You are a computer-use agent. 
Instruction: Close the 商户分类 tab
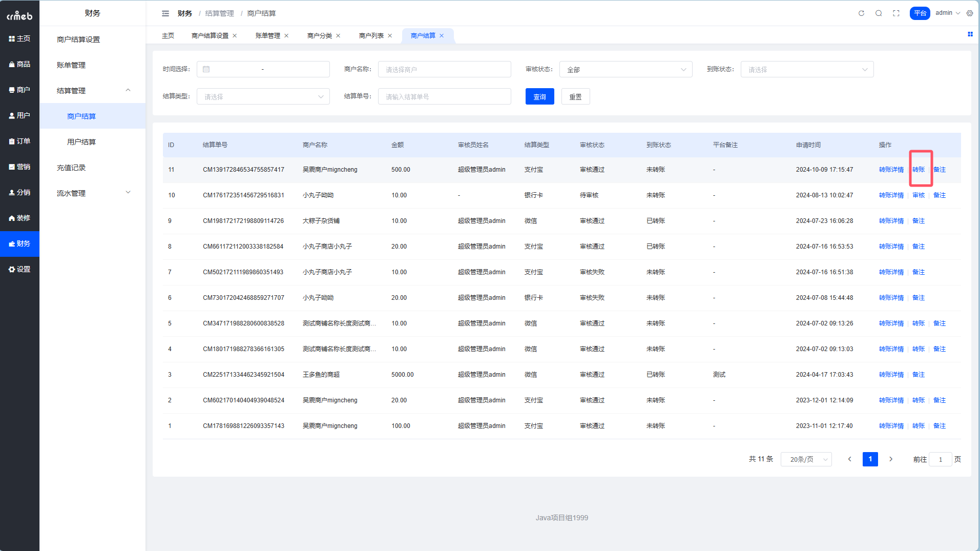338,36
